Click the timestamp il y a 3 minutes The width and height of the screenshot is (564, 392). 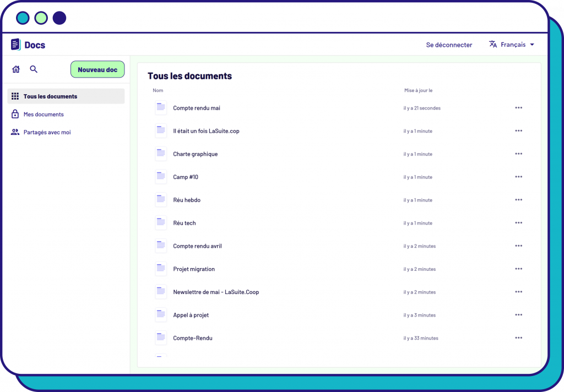click(x=419, y=315)
